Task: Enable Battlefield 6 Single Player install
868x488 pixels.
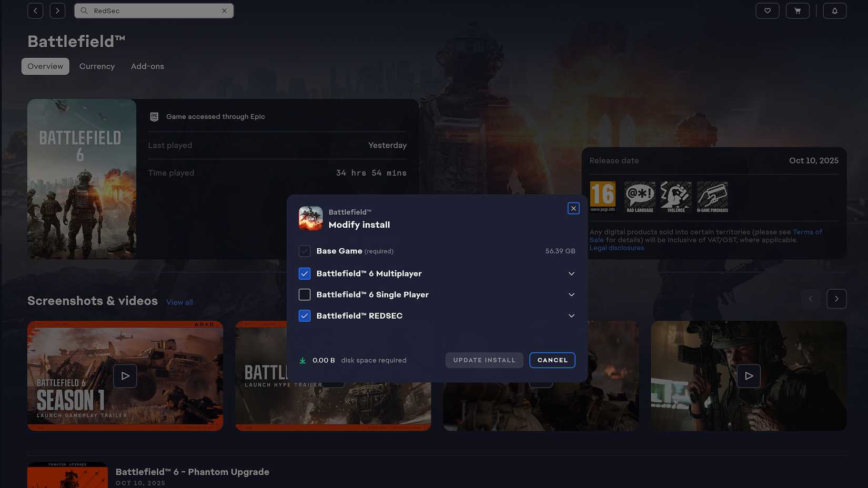Action: 304,294
